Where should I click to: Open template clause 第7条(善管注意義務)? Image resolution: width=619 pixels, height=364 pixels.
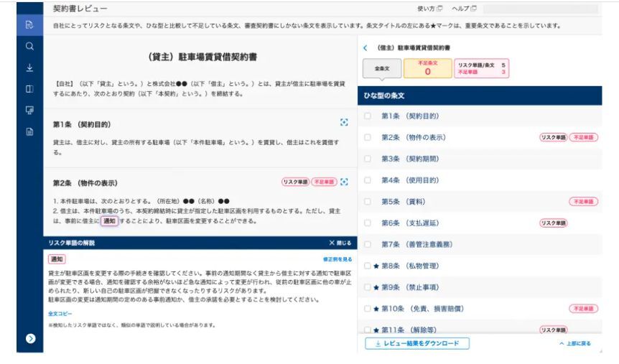[417, 244]
